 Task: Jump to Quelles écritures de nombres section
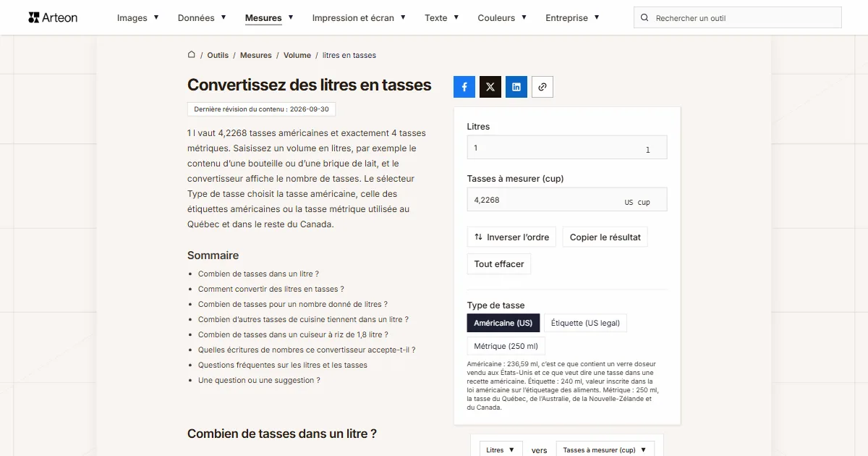coord(307,350)
